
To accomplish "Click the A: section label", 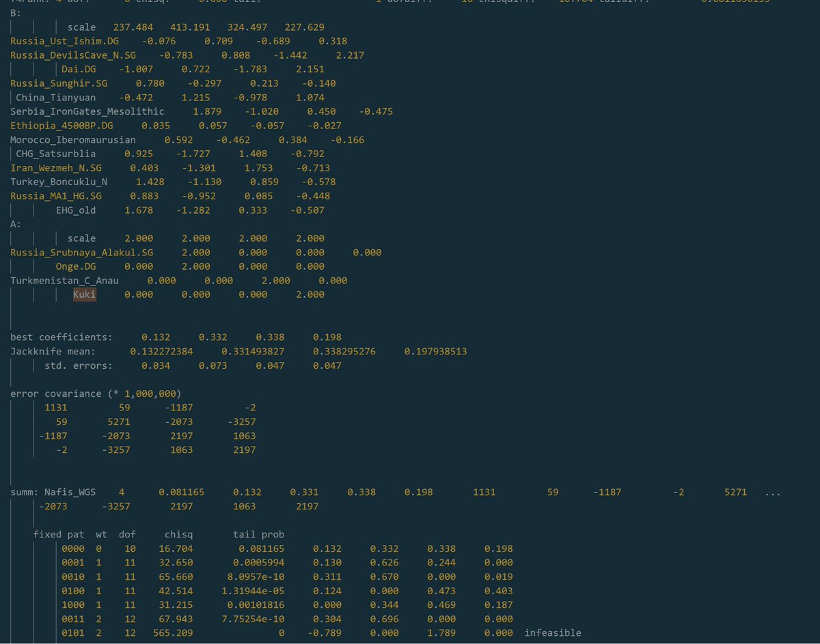I will click(16, 224).
